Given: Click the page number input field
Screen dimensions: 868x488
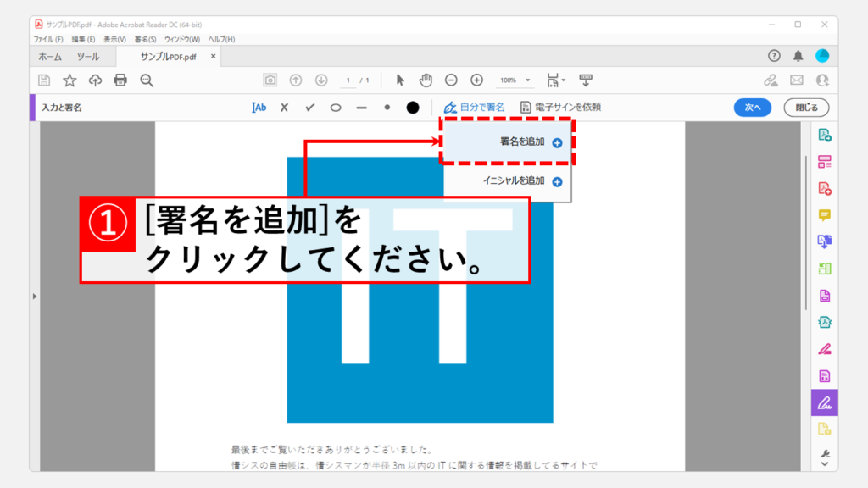Looking at the screenshot, I should pyautogui.click(x=348, y=80).
